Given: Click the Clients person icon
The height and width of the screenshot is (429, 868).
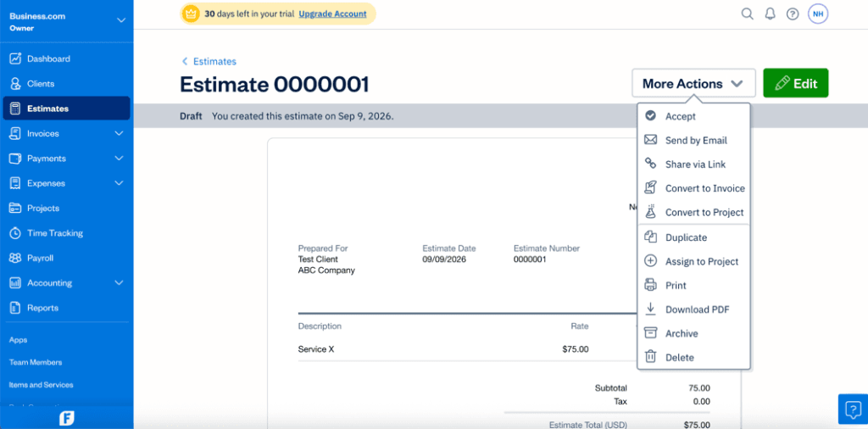Looking at the screenshot, I should pyautogui.click(x=15, y=84).
